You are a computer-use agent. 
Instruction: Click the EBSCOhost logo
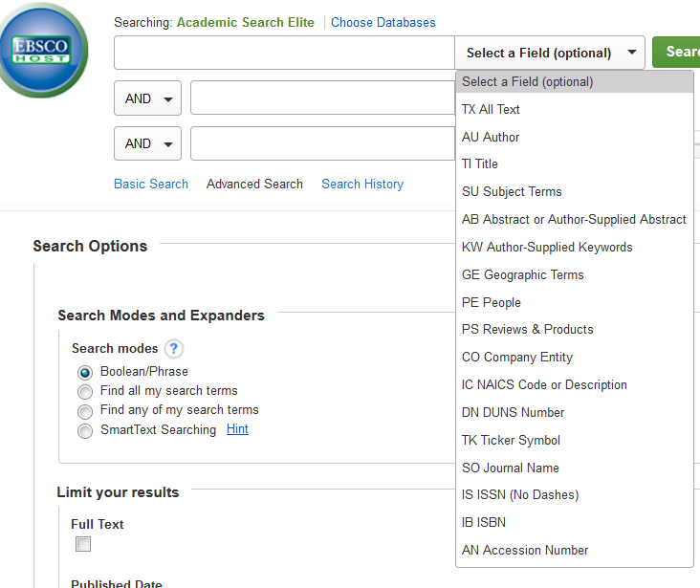click(x=42, y=48)
